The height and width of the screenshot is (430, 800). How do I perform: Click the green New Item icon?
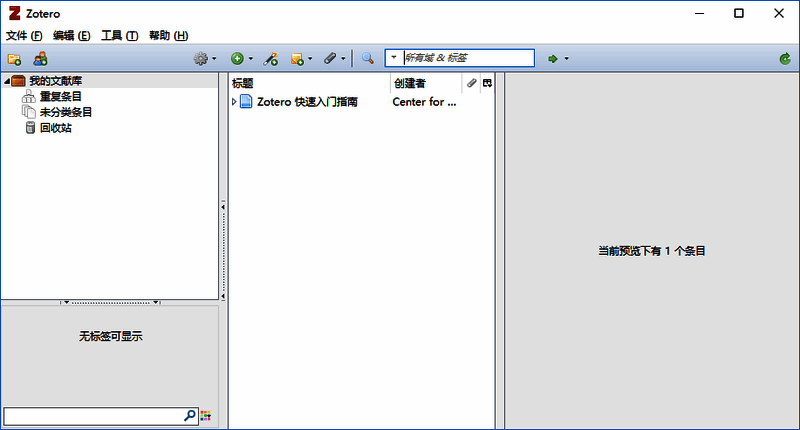click(237, 59)
